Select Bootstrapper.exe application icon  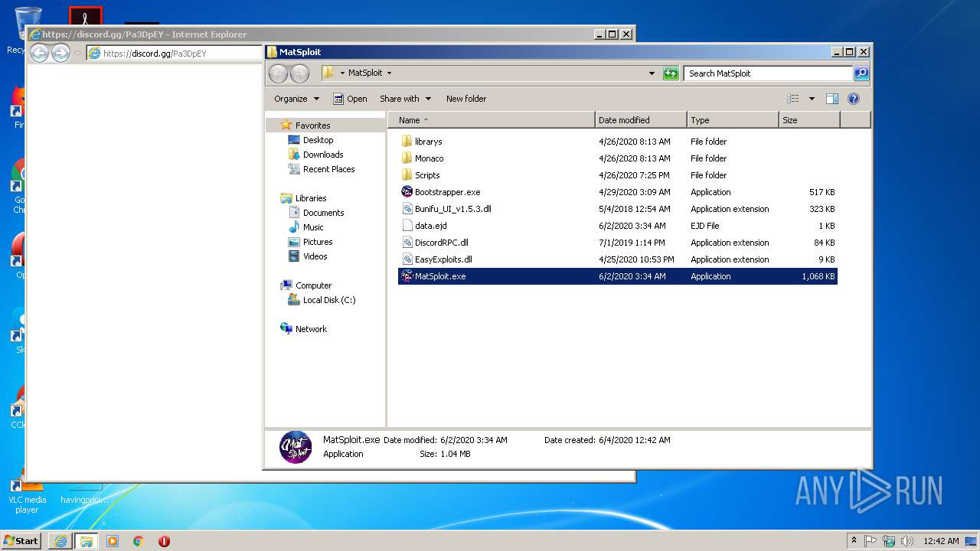point(407,192)
